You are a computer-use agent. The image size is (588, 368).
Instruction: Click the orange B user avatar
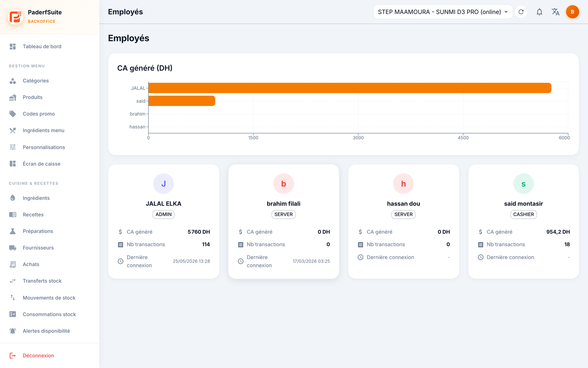point(573,12)
